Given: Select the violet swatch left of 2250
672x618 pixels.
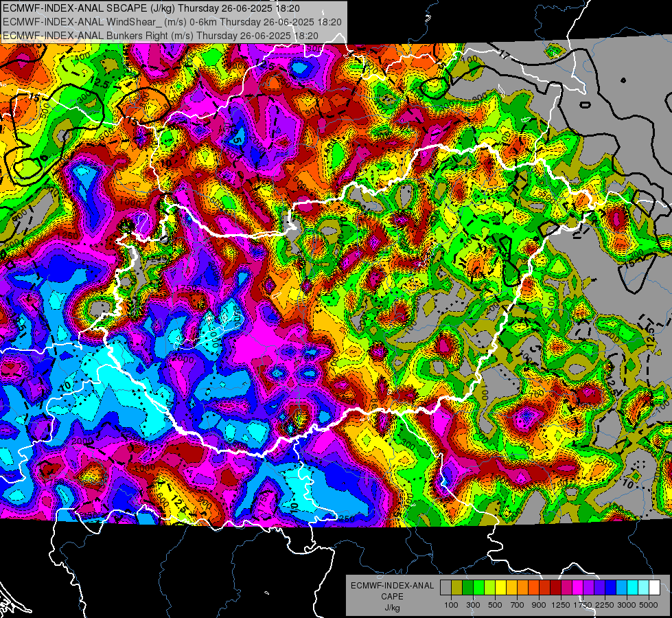Looking at the screenshot, I should click(599, 588).
